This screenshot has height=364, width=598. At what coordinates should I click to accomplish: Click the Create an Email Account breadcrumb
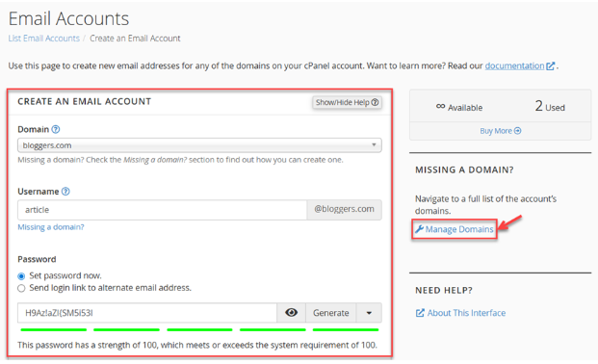pos(135,39)
